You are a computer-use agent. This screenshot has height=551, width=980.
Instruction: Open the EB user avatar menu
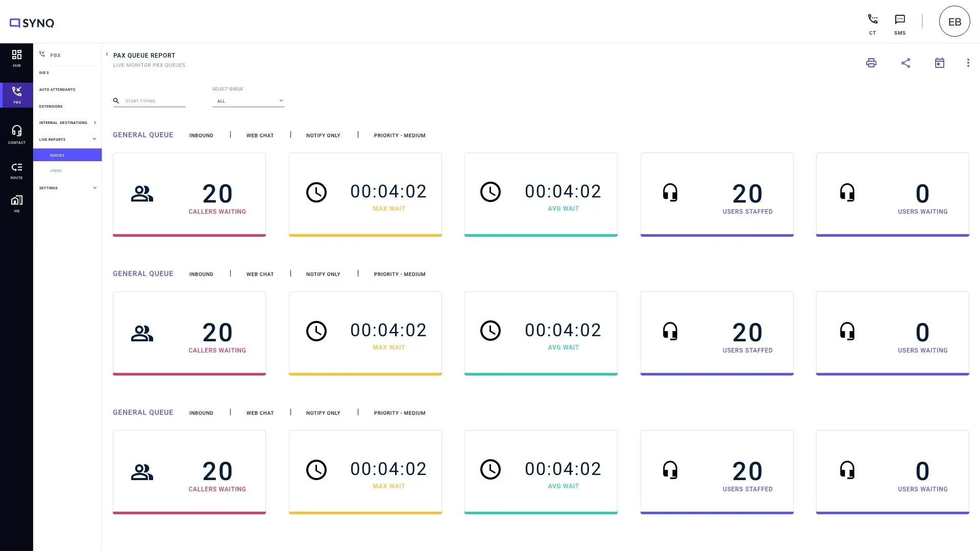(954, 21)
